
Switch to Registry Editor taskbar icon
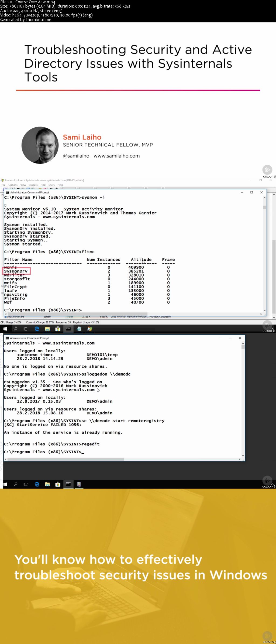point(79,484)
